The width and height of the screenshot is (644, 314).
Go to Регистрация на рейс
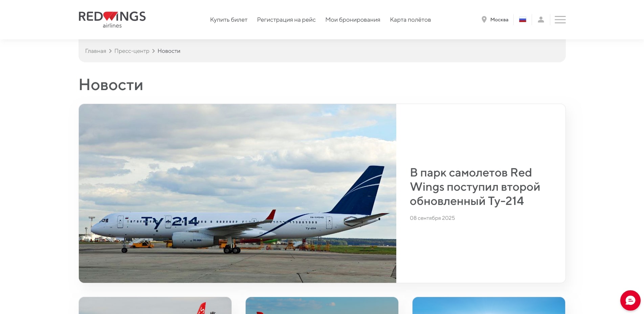(x=286, y=20)
